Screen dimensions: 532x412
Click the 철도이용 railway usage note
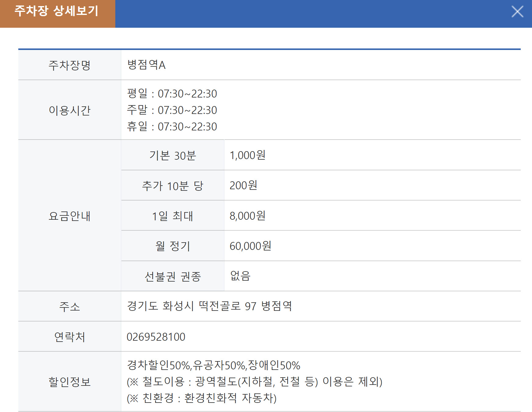click(x=255, y=382)
